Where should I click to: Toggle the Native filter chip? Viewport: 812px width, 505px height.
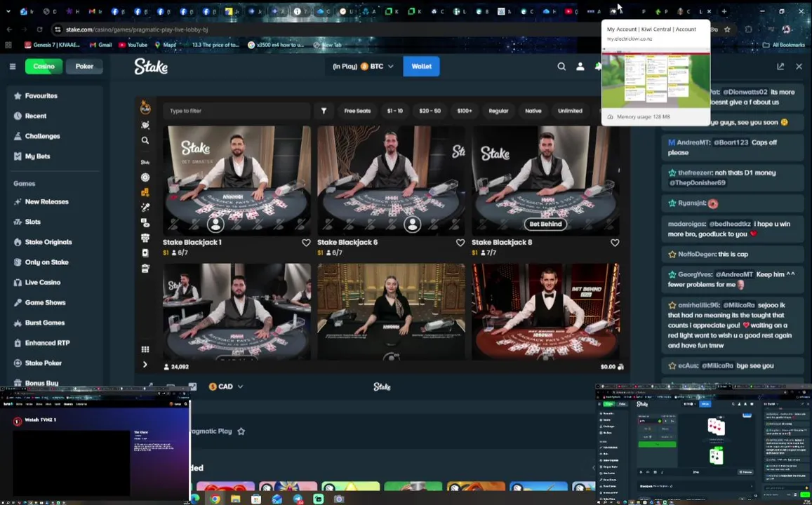pyautogui.click(x=533, y=111)
